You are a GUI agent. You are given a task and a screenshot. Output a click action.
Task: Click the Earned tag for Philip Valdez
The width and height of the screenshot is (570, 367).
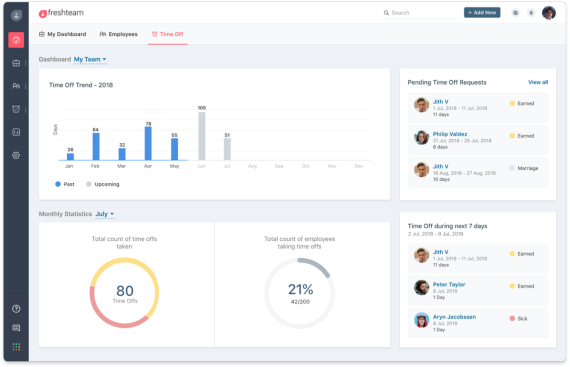(522, 136)
